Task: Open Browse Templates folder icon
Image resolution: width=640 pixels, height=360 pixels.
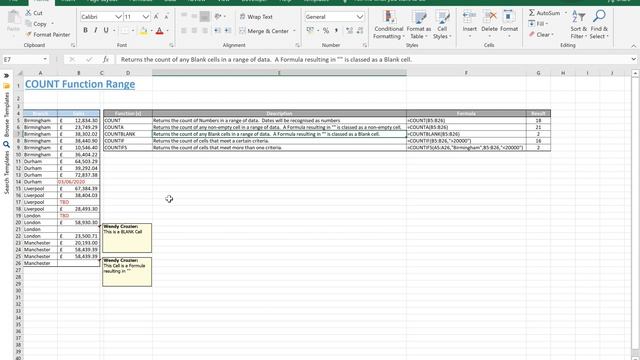Action: pyautogui.click(x=6, y=86)
